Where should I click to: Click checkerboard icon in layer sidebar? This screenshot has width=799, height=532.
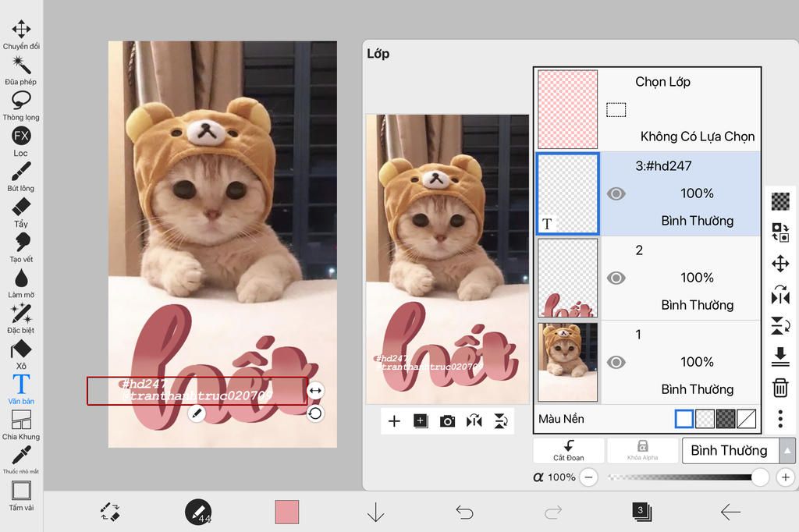point(780,201)
